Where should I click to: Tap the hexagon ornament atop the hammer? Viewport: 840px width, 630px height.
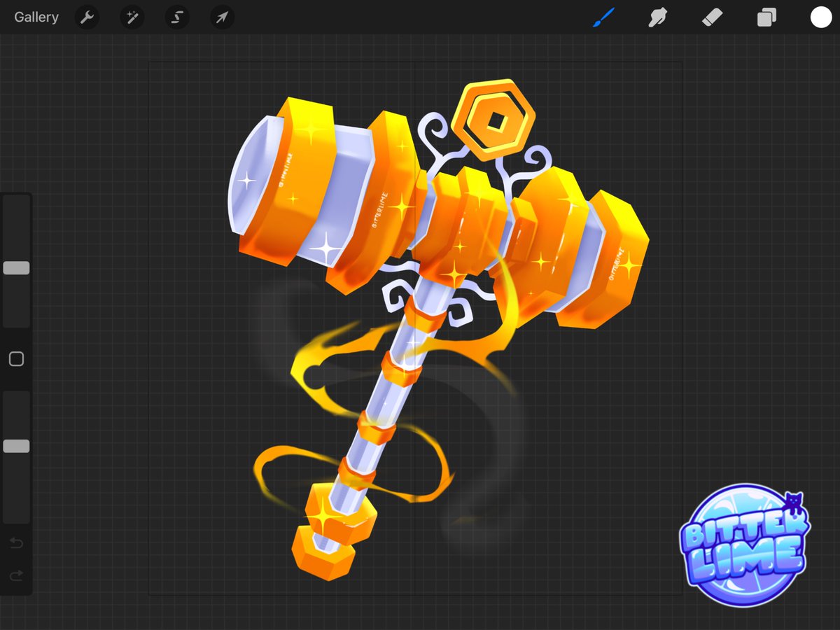point(493,120)
